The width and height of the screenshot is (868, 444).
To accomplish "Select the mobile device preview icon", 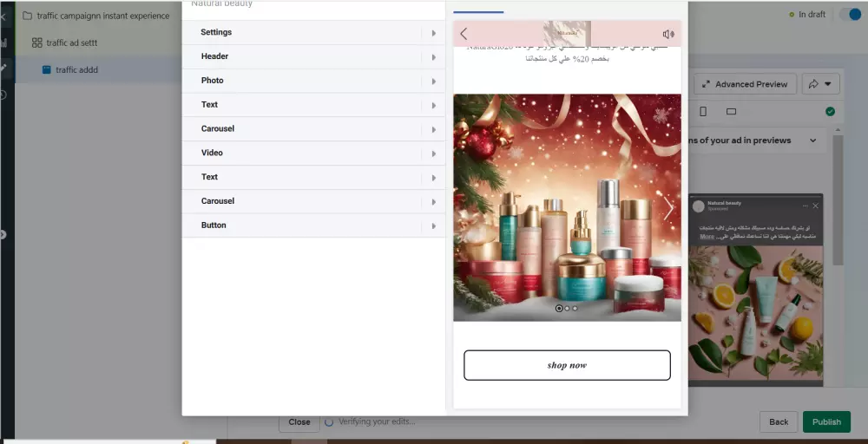I will [x=703, y=112].
